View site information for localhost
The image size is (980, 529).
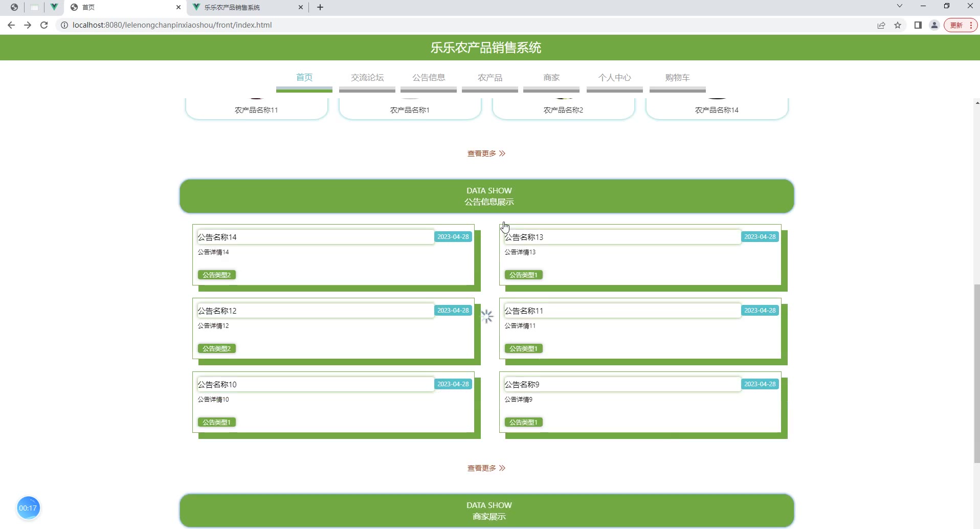point(64,25)
